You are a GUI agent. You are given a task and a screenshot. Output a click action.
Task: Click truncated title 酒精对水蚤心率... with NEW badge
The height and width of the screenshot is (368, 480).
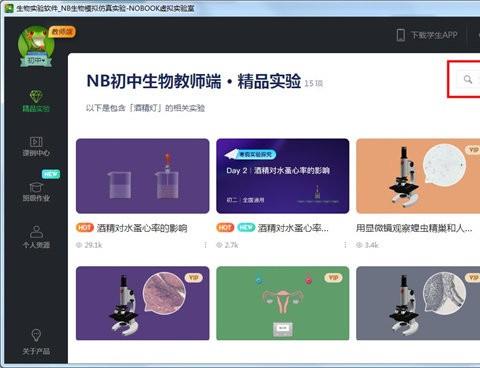point(293,228)
